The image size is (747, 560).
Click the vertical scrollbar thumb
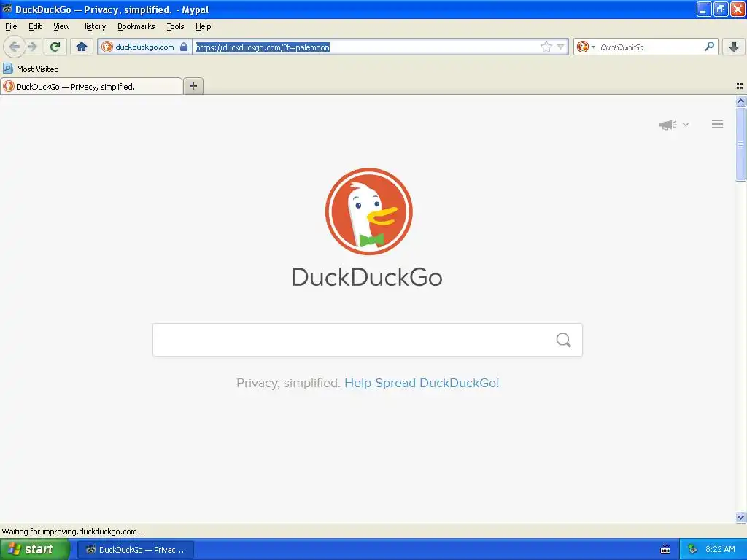[740, 144]
